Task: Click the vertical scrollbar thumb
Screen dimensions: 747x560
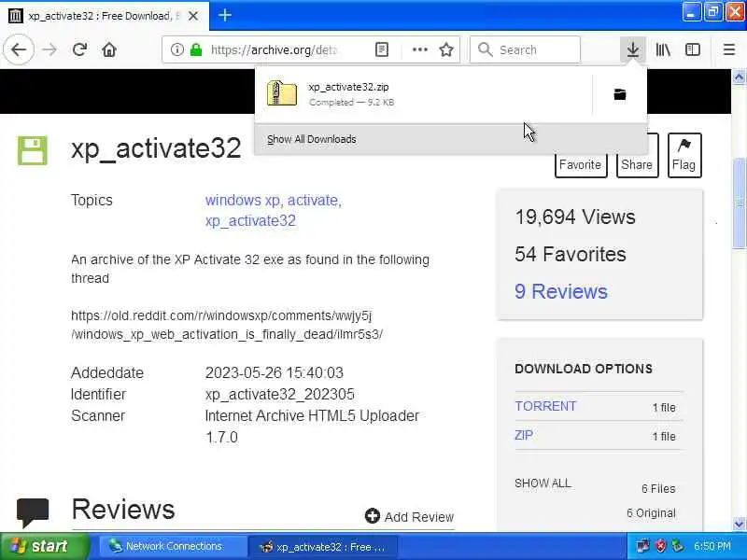Action: pos(739,203)
